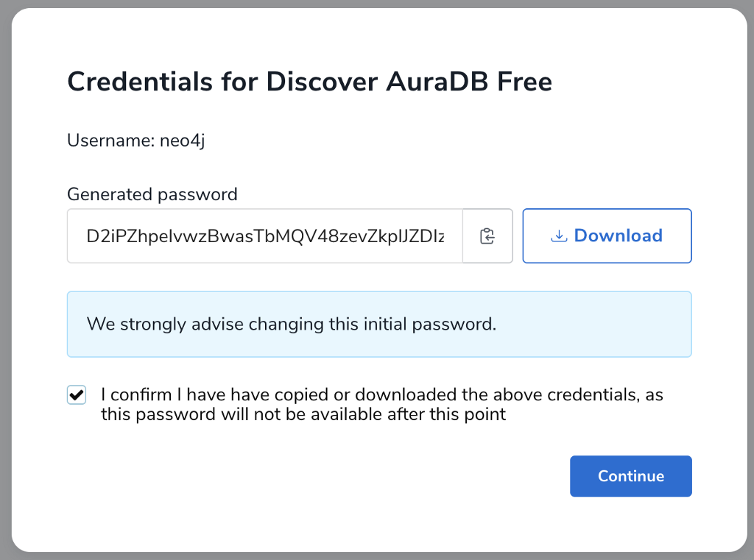754x560 pixels.
Task: Place cursor in the D2iPZhpe password text
Action: coord(265,236)
